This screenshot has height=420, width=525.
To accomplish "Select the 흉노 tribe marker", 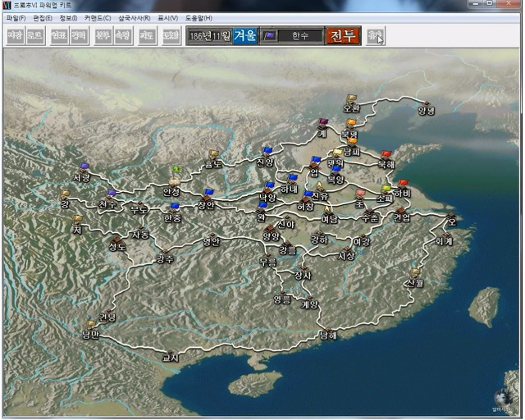I will point(213,159).
